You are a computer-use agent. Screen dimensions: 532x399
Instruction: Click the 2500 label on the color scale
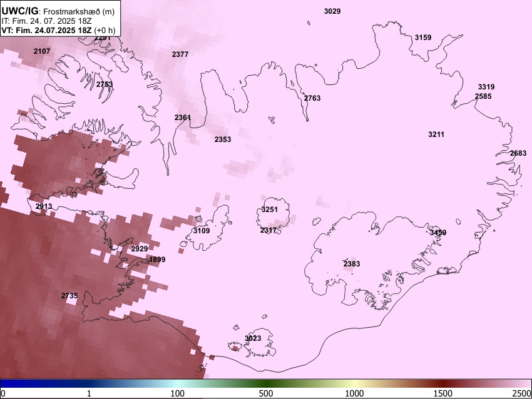tap(522, 393)
